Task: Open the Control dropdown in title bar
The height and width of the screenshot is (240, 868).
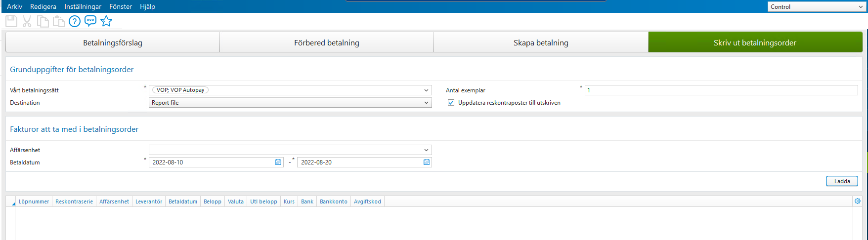Action: 816,6
